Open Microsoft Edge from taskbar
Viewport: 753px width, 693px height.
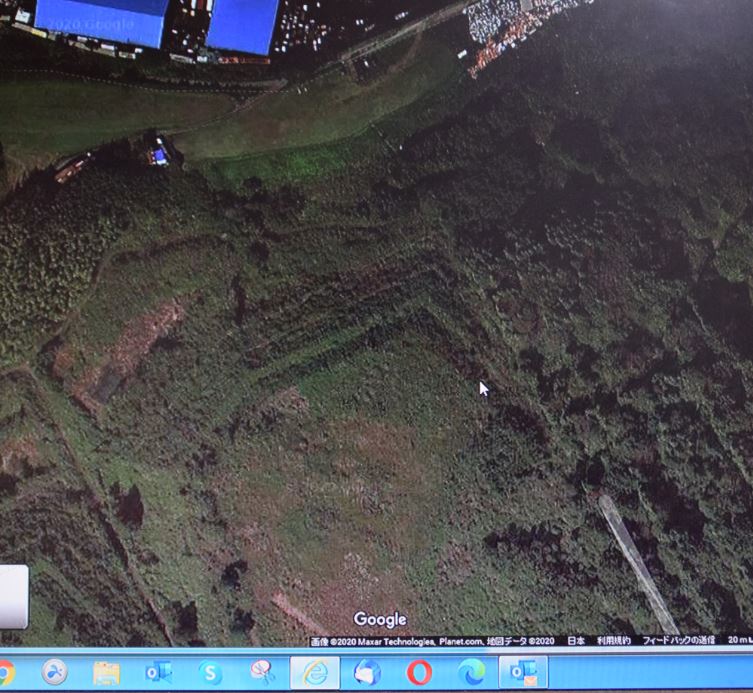(472, 672)
